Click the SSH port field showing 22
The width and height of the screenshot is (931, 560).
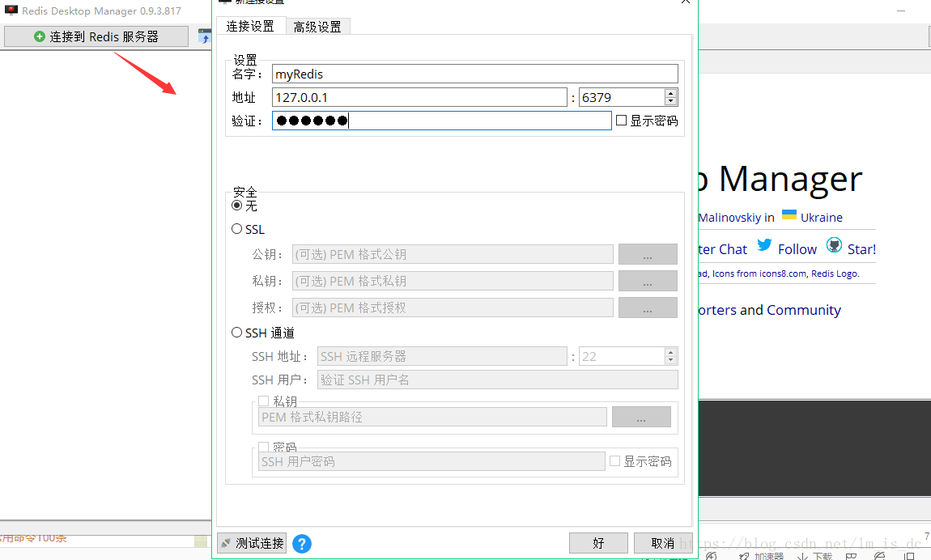pos(622,357)
